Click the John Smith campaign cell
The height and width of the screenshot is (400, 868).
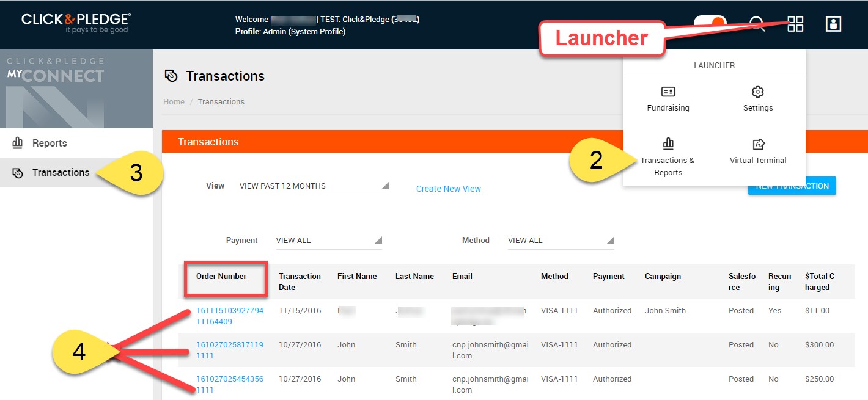665,310
